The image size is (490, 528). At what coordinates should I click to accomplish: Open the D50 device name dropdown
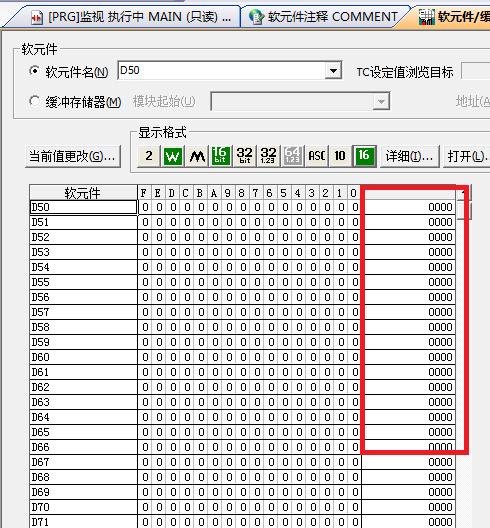pos(333,71)
